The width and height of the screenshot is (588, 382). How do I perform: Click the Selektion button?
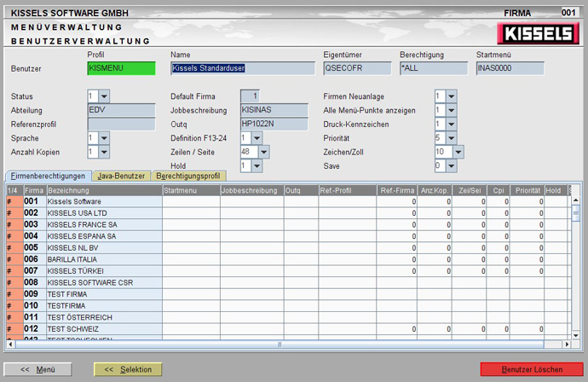[128, 369]
